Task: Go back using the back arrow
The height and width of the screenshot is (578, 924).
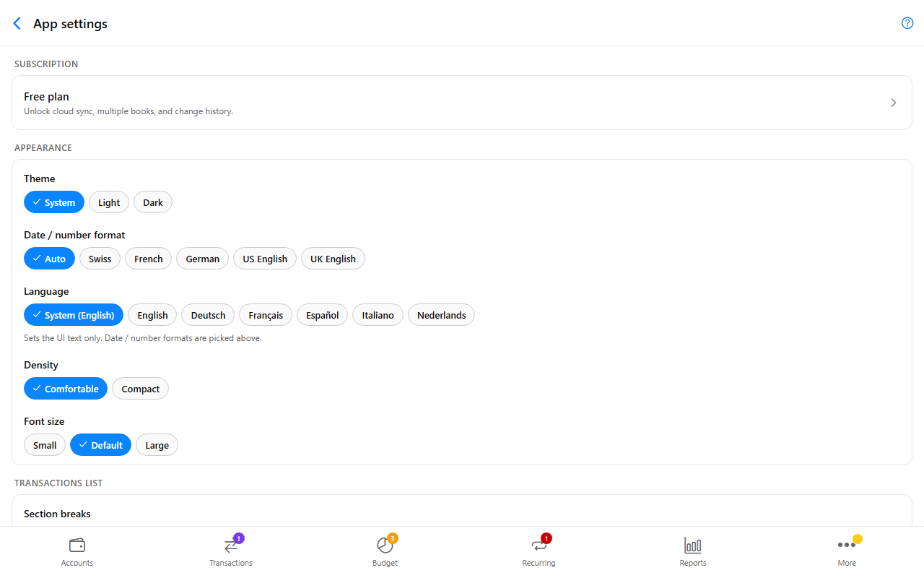Action: 17,23
